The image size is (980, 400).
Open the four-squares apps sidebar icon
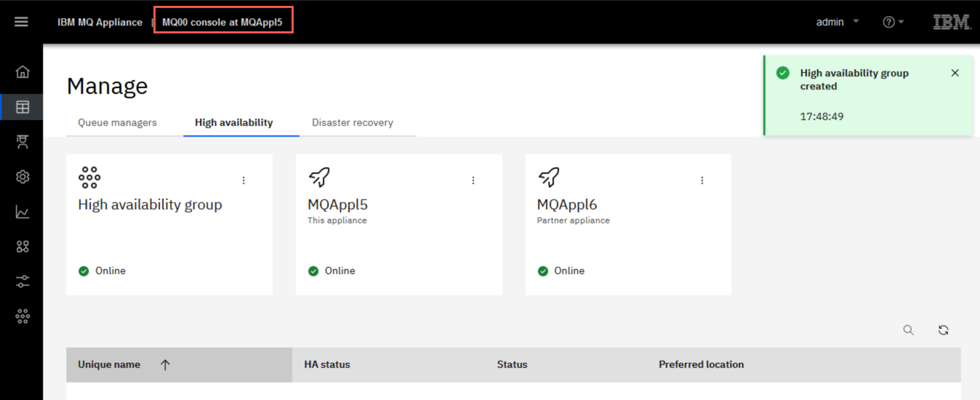point(23,247)
